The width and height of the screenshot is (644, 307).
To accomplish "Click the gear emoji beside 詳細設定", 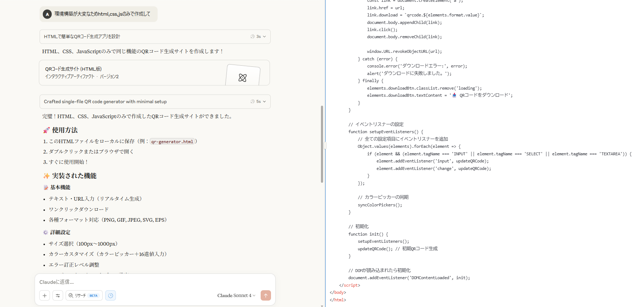I will (x=46, y=232).
